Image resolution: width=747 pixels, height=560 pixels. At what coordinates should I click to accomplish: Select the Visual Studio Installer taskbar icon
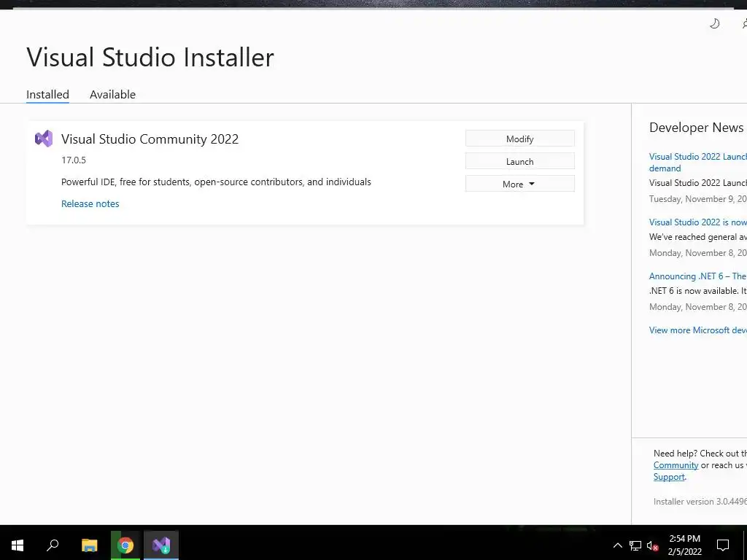161,545
